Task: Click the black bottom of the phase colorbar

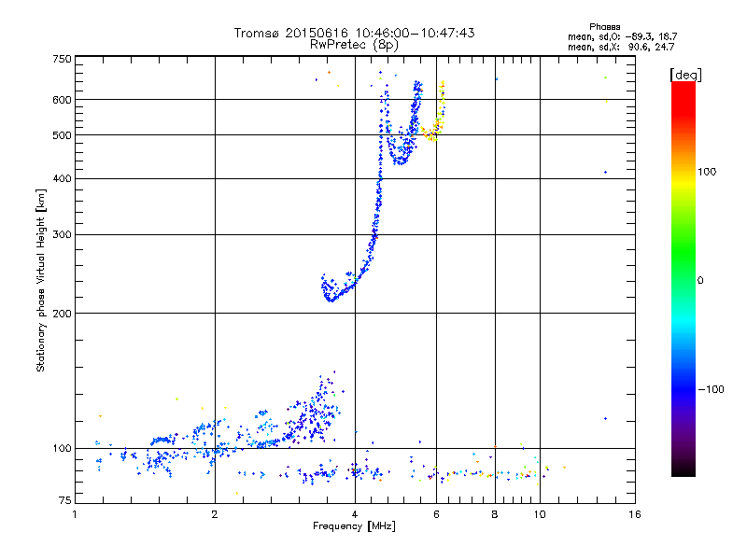Action: pos(684,469)
